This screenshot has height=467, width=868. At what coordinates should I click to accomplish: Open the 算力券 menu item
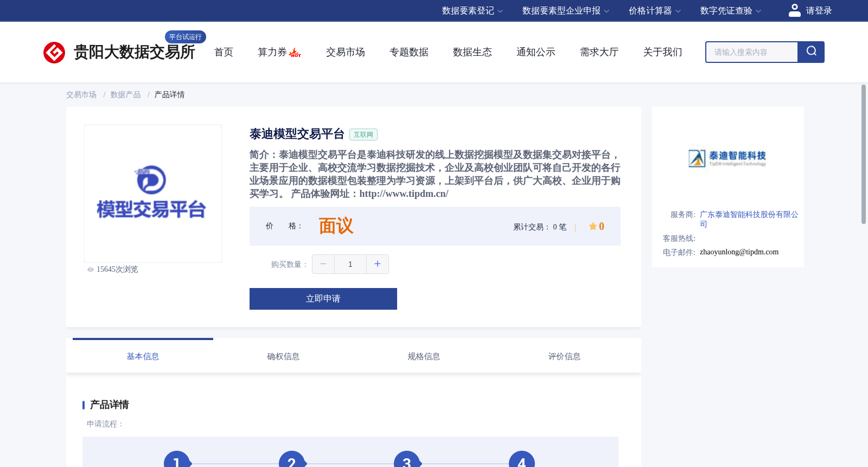tap(272, 52)
